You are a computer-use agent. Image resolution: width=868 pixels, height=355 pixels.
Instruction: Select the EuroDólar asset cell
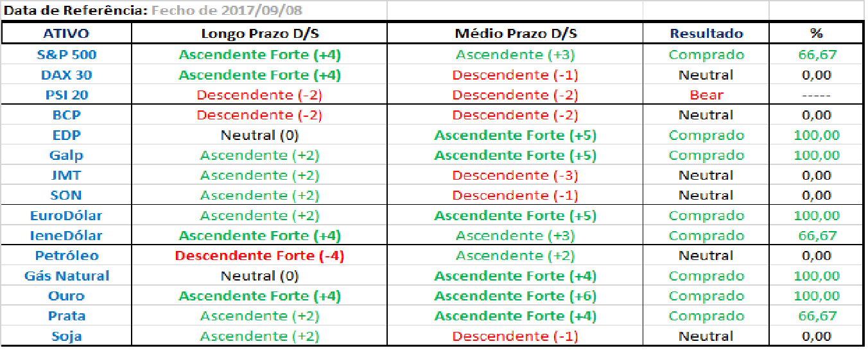pos(66,216)
